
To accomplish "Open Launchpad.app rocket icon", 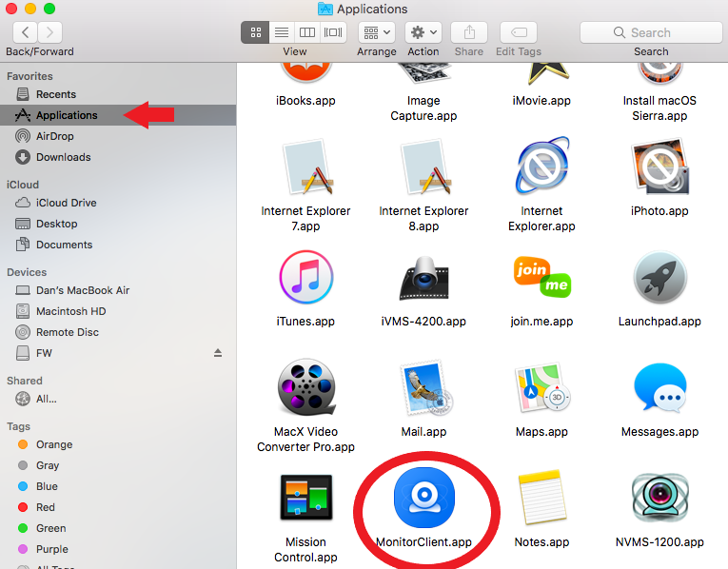I will (659, 278).
